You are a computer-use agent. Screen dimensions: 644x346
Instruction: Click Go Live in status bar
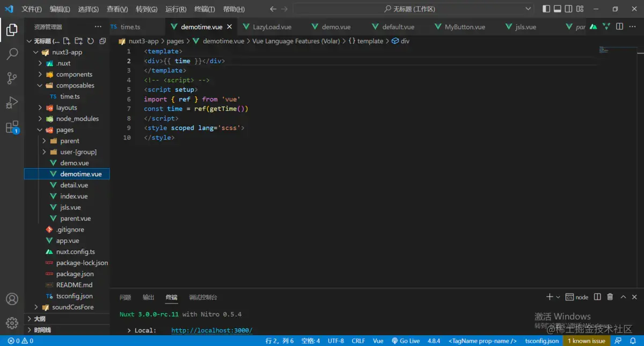click(406, 341)
